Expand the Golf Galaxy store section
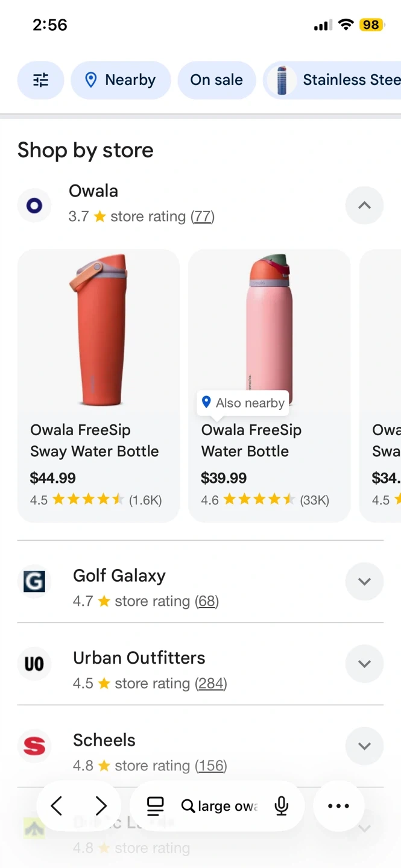Viewport: 401px width, 868px height. [364, 582]
